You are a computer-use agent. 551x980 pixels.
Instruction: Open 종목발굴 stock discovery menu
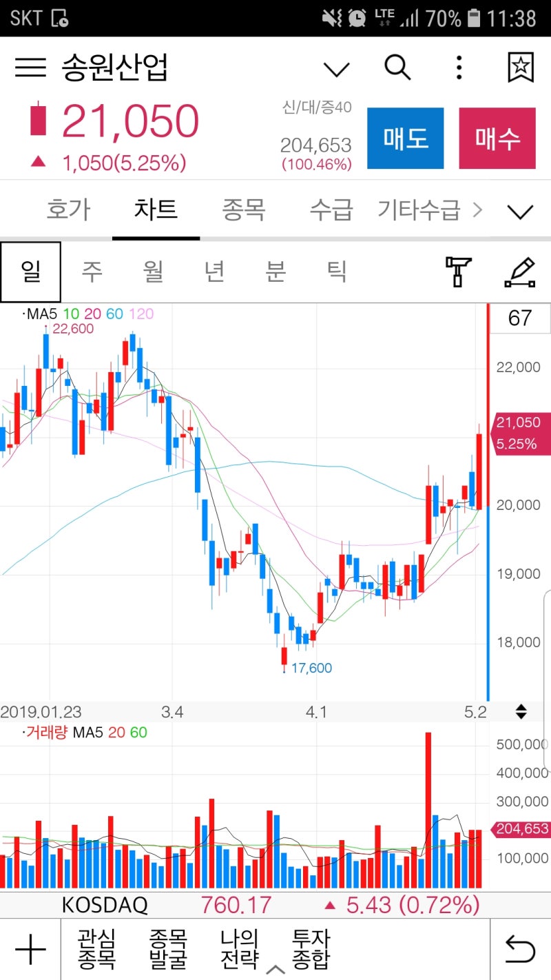point(169,949)
